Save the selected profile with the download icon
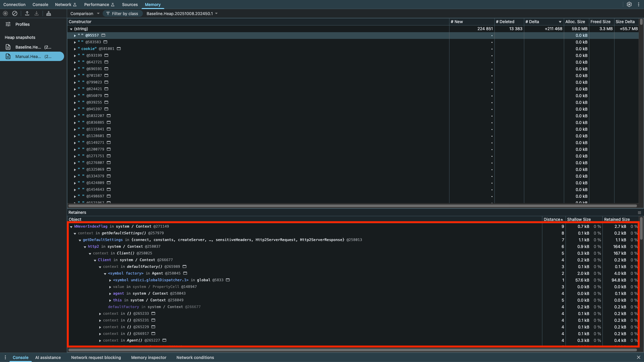The image size is (644, 362). click(36, 13)
